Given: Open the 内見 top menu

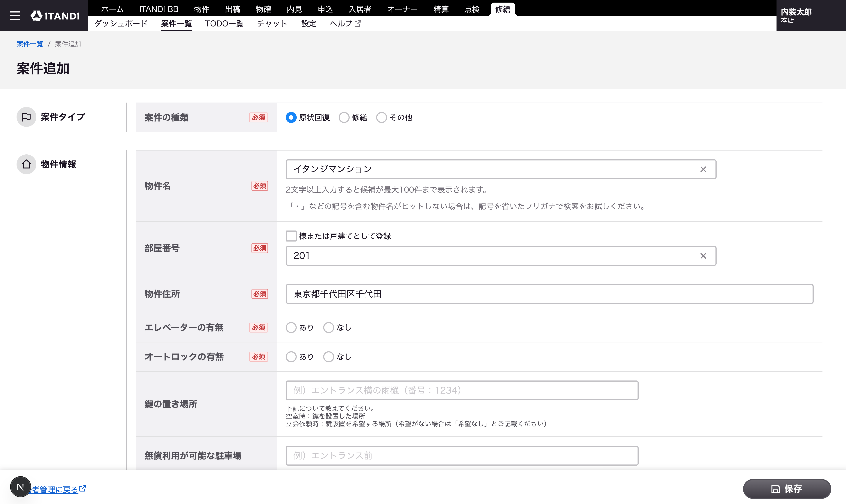Looking at the screenshot, I should coord(295,9).
